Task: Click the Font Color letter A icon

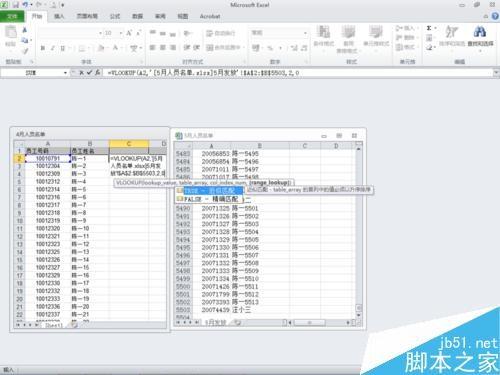Action: click(x=115, y=48)
